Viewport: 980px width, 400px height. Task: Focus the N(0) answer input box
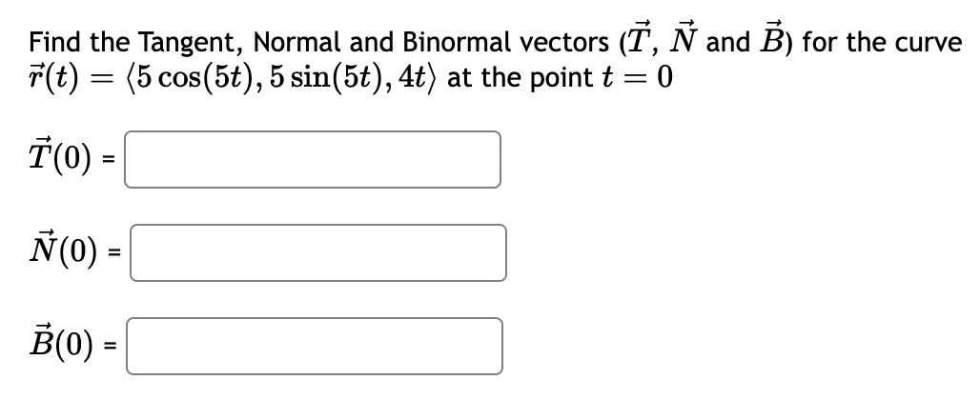tap(317, 252)
